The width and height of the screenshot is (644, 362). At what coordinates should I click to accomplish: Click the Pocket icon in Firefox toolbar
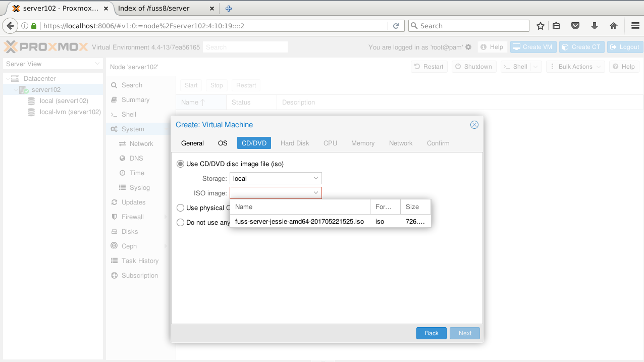point(575,26)
